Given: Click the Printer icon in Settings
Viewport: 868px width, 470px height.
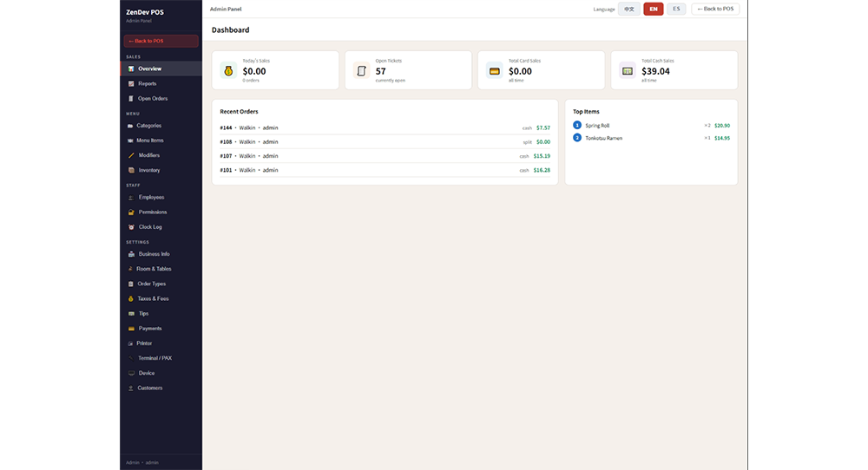Looking at the screenshot, I should (x=131, y=343).
